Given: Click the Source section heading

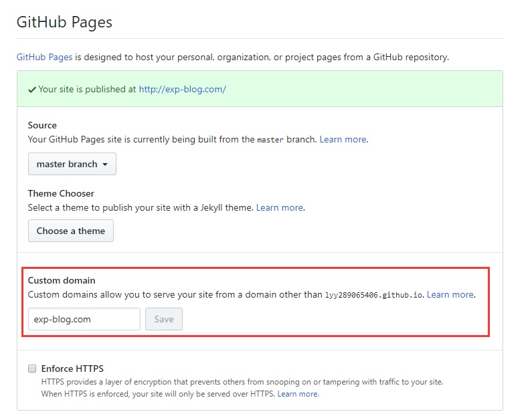Looking at the screenshot, I should click(42, 125).
